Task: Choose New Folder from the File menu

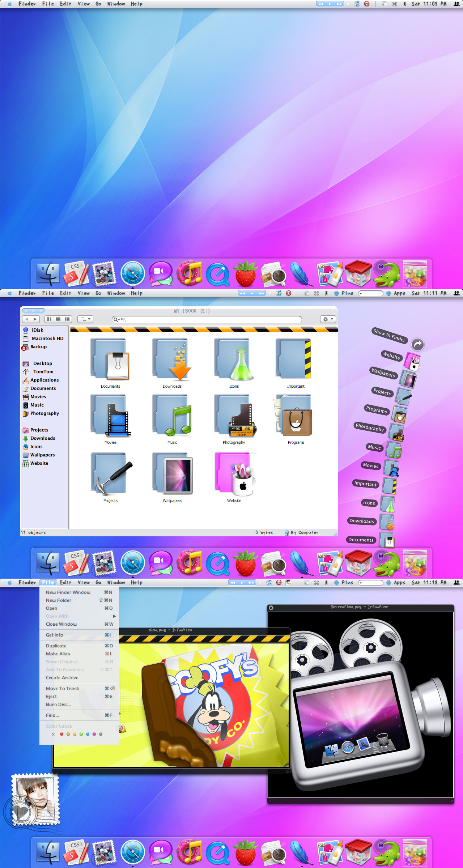Action: [79, 600]
